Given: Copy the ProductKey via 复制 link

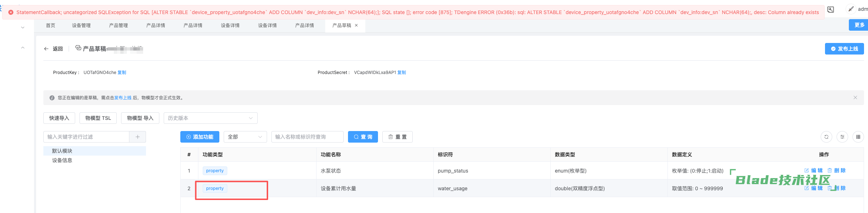Looking at the screenshot, I should (x=122, y=73).
